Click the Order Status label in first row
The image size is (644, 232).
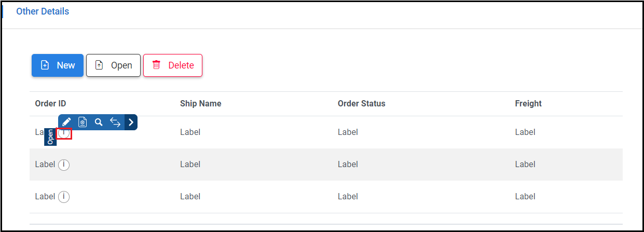[x=348, y=132]
